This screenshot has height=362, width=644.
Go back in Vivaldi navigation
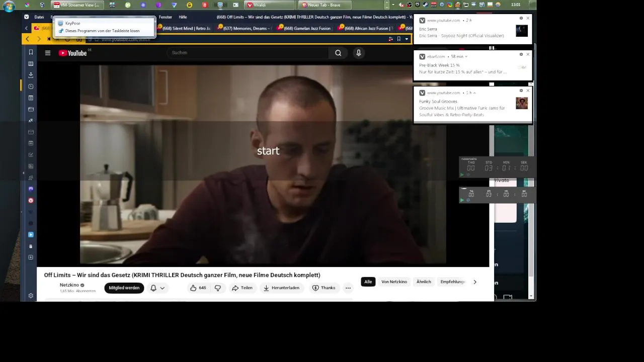pyautogui.click(x=27, y=39)
